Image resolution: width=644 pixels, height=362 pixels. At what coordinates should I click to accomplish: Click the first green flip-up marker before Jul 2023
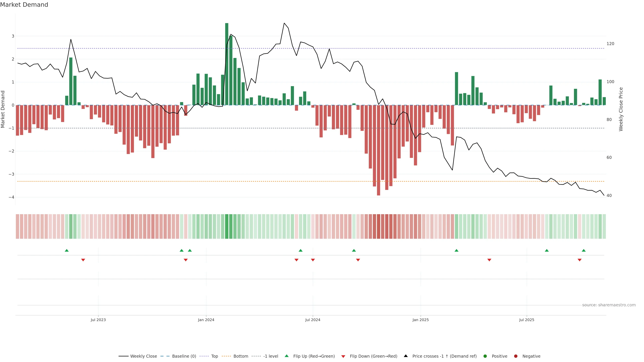point(67,250)
